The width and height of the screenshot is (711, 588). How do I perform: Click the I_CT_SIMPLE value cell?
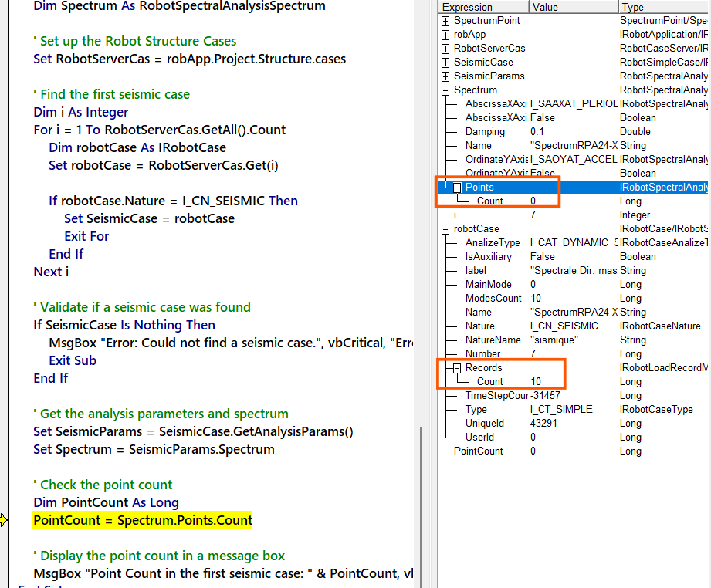pos(561,410)
